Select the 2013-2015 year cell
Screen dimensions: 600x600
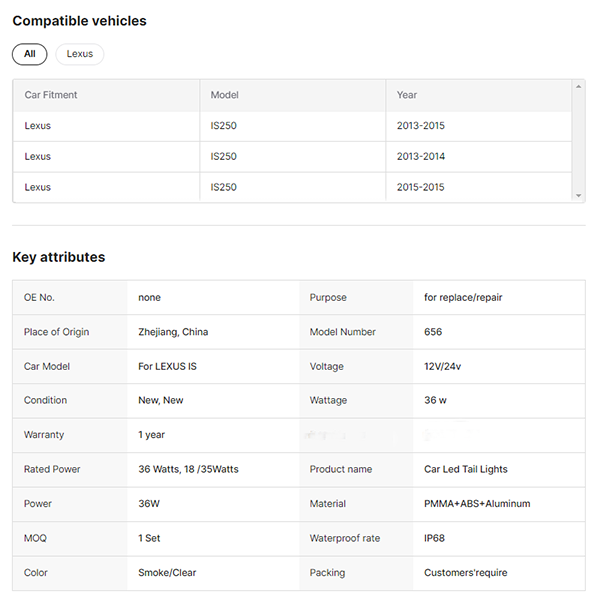tap(421, 126)
